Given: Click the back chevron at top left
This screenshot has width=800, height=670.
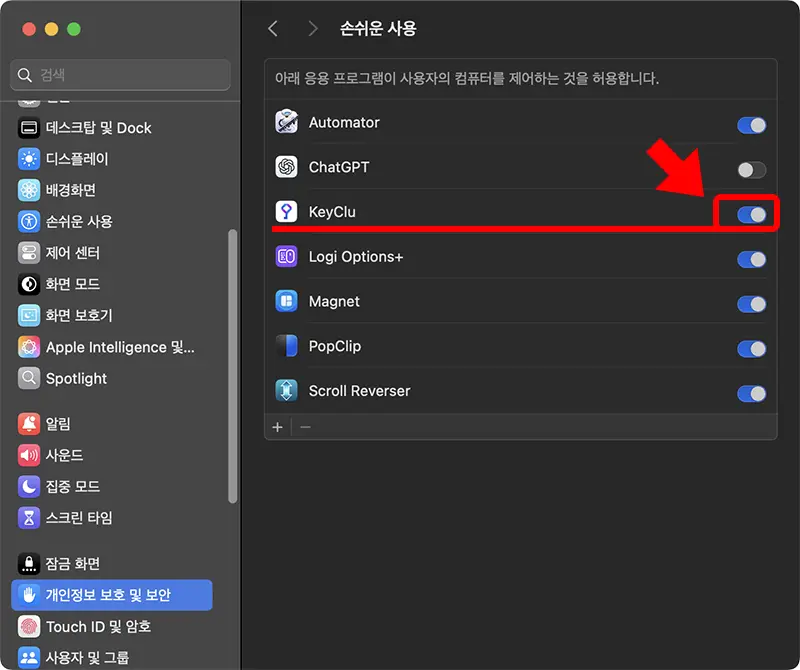Looking at the screenshot, I should [272, 29].
